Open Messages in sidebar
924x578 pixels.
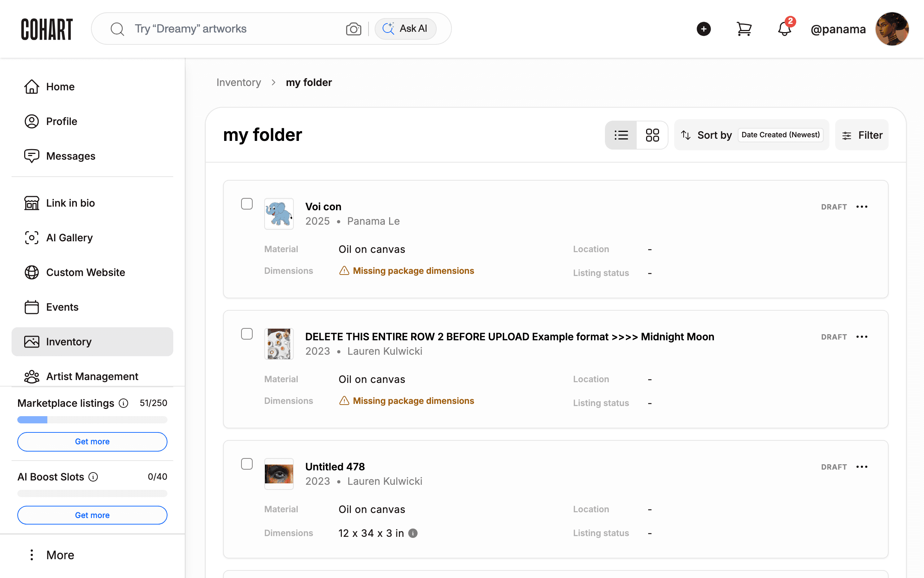pyautogui.click(x=92, y=156)
